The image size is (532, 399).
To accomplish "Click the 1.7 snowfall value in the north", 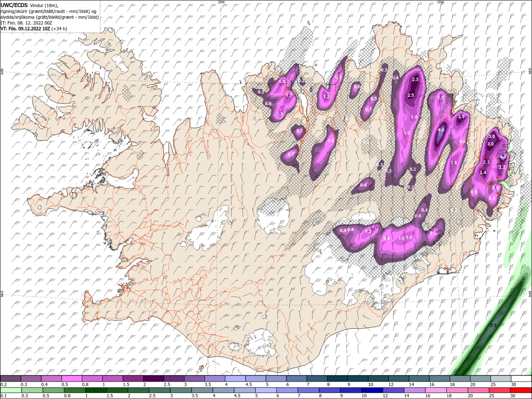I will [x=289, y=95].
